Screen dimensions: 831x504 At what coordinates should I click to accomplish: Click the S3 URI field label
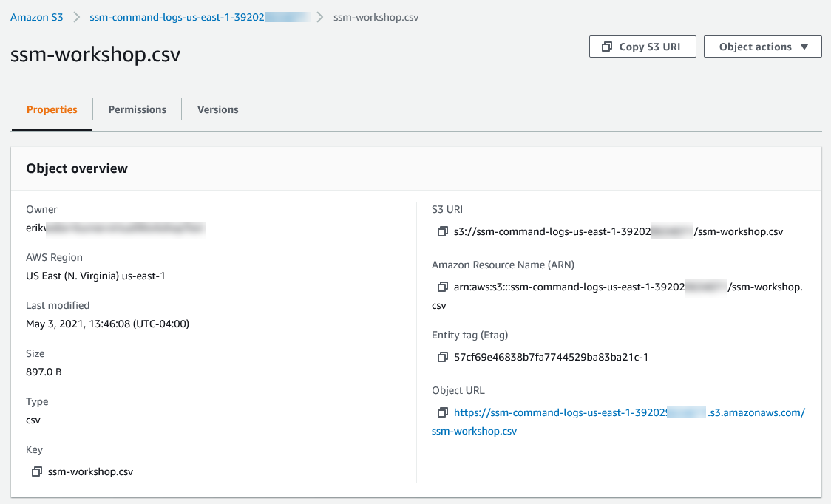pyautogui.click(x=447, y=209)
